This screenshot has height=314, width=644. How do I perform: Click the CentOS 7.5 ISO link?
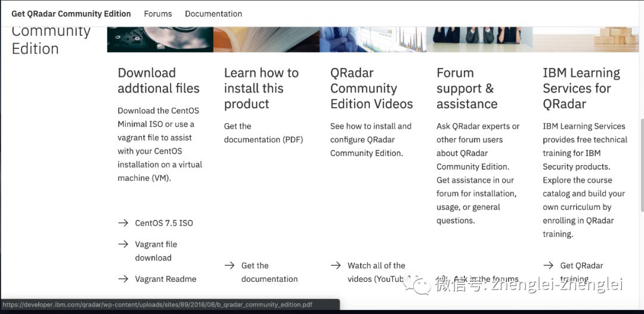tap(164, 223)
